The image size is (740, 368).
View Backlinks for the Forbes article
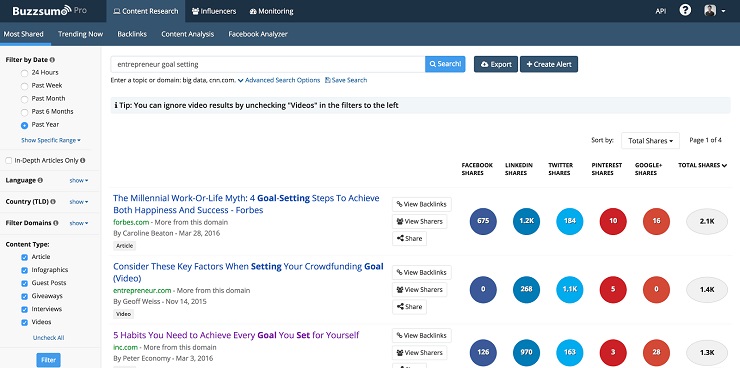tap(422, 204)
